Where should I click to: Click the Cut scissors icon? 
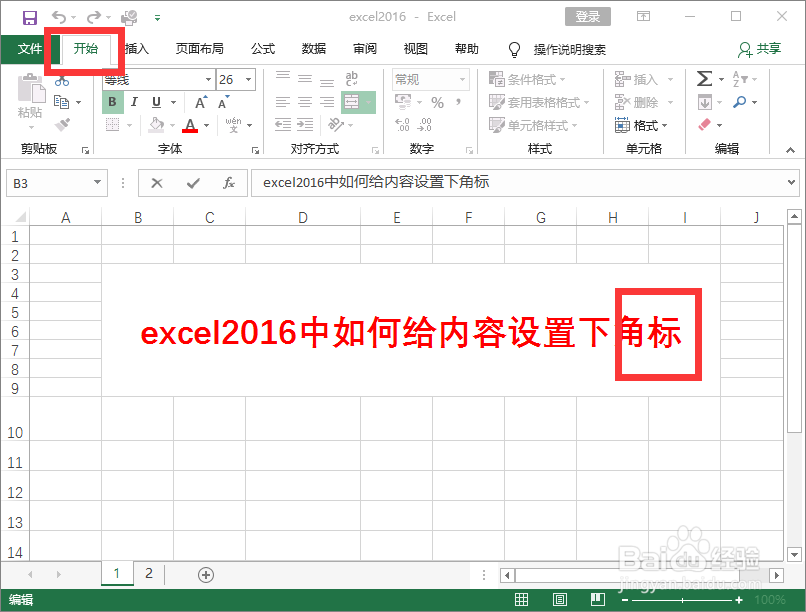pos(62,81)
